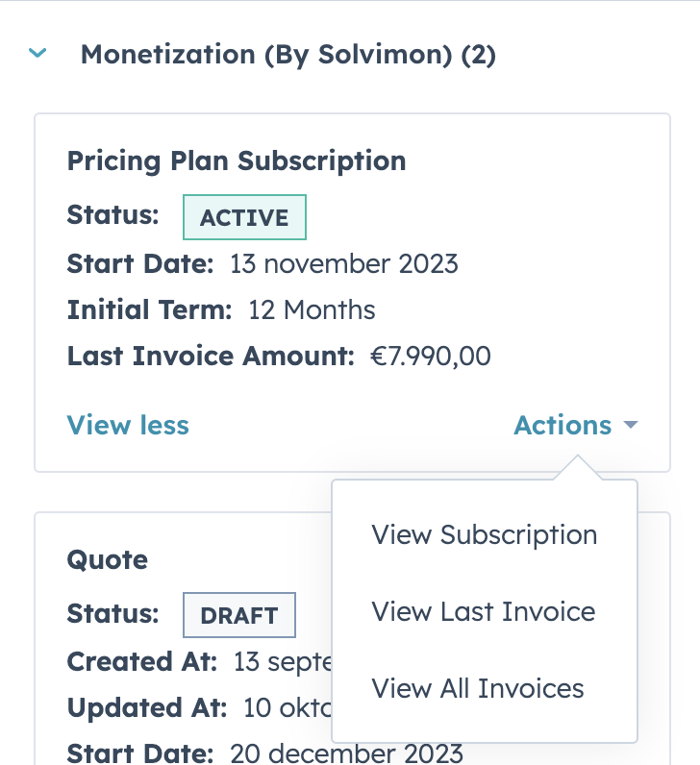Click the 13 november 2023 start date
The width and height of the screenshot is (700, 765).
tap(343, 263)
